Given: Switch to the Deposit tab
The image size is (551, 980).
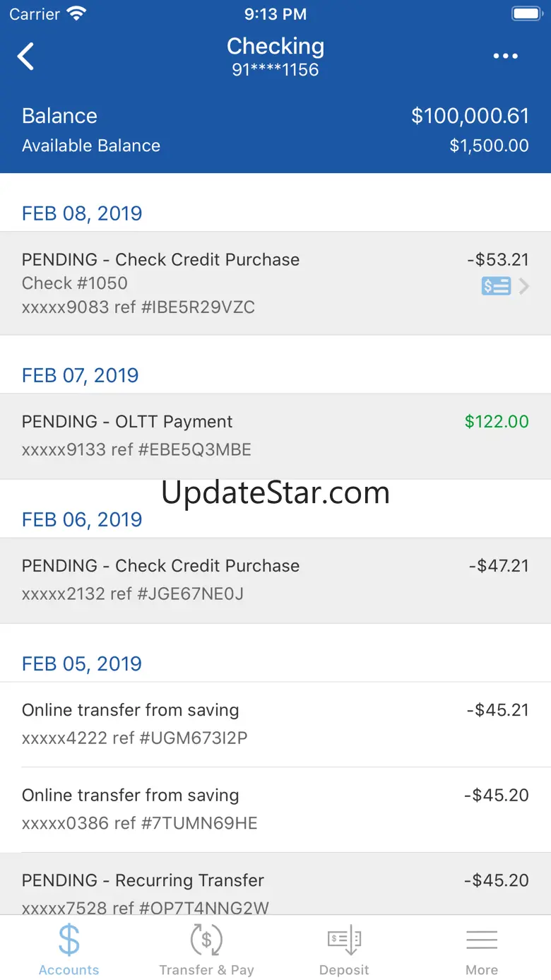Looking at the screenshot, I should coord(344,948).
